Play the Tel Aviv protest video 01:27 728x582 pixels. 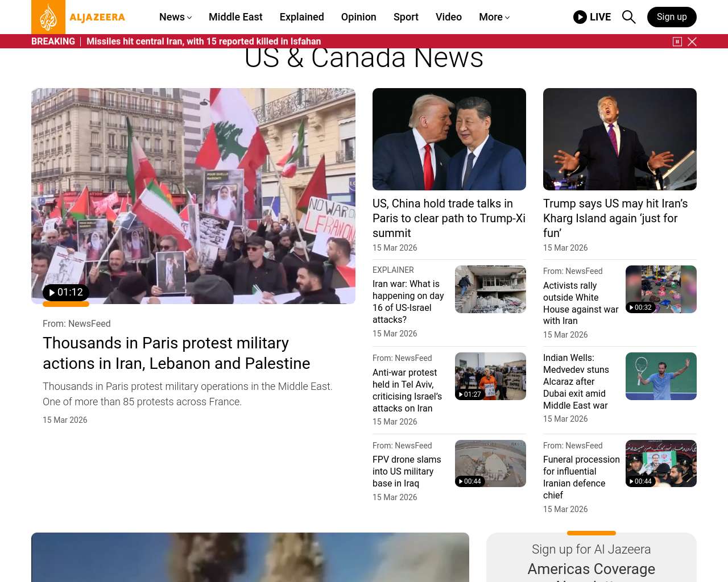[x=470, y=394]
